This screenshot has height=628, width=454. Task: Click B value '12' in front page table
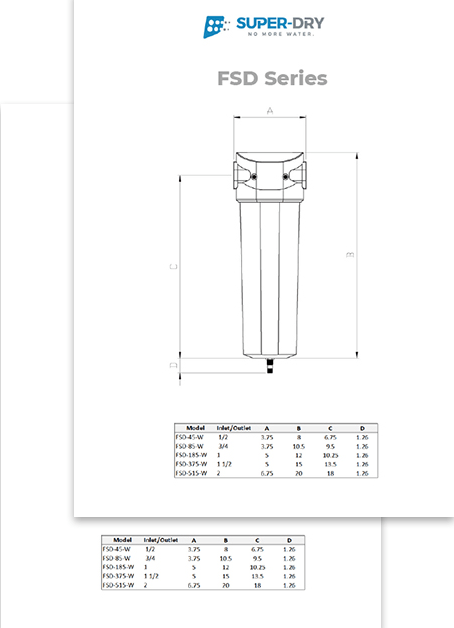point(299,455)
